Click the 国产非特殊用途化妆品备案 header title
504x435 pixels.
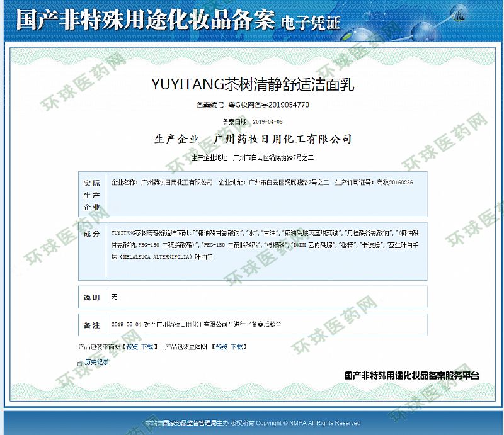coord(145,20)
